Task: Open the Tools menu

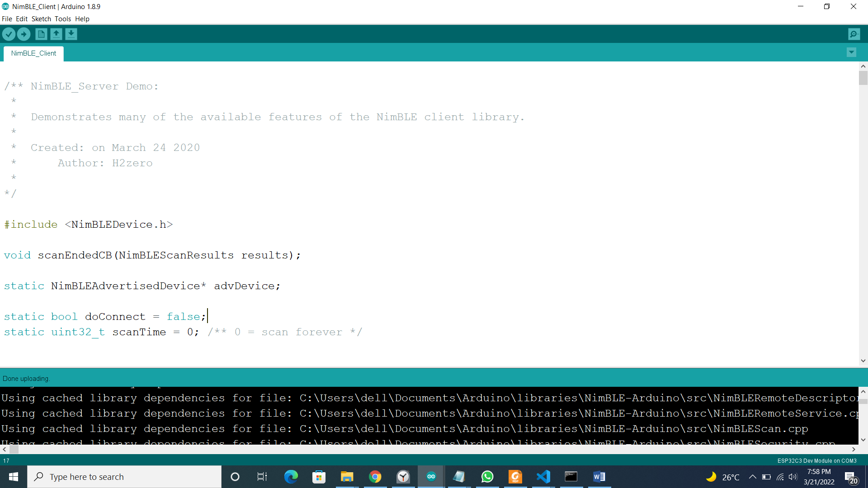Action: [x=63, y=19]
